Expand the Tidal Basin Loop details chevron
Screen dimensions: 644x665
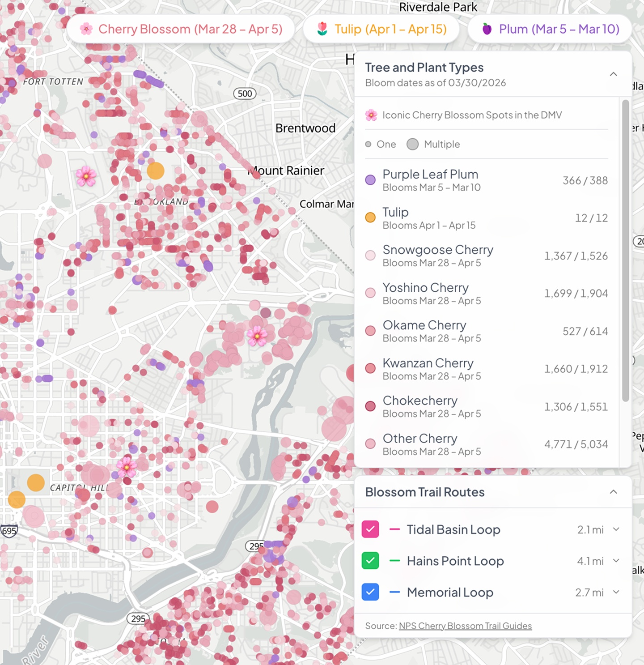616,529
